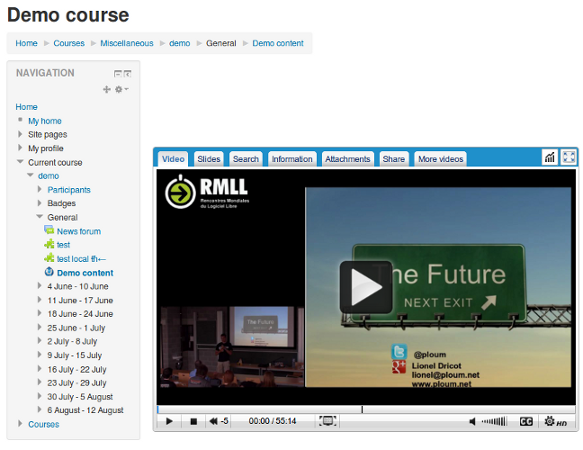Open the Attachments tab
The height and width of the screenshot is (450, 583).
click(x=348, y=159)
